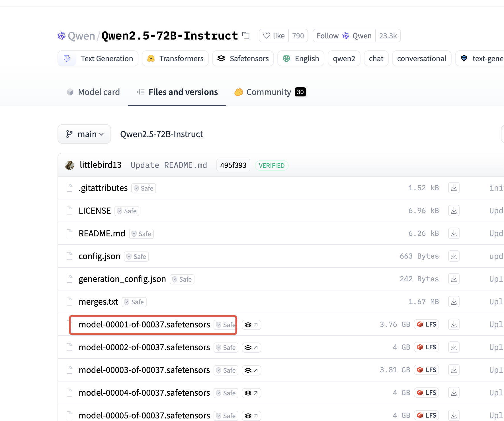
Task: Open the 790 likes count
Action: point(298,36)
